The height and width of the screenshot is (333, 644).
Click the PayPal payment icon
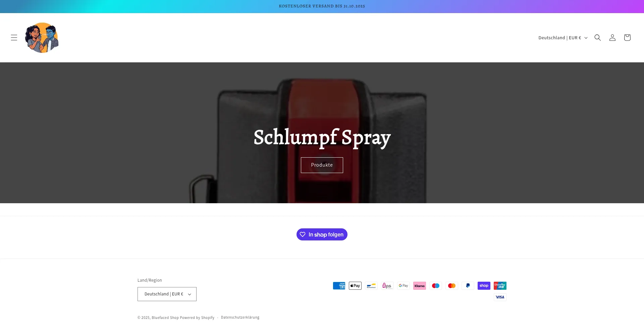pyautogui.click(x=468, y=286)
